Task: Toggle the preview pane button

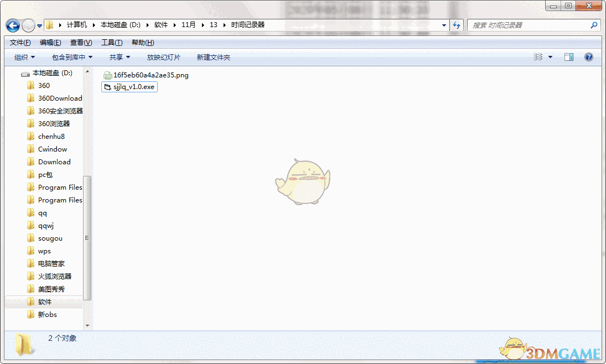Action: click(x=569, y=57)
